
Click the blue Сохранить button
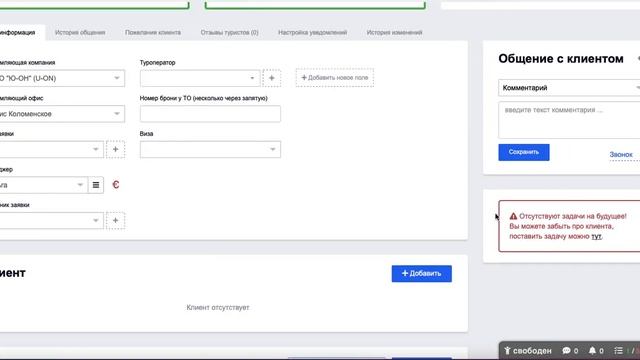coord(524,152)
